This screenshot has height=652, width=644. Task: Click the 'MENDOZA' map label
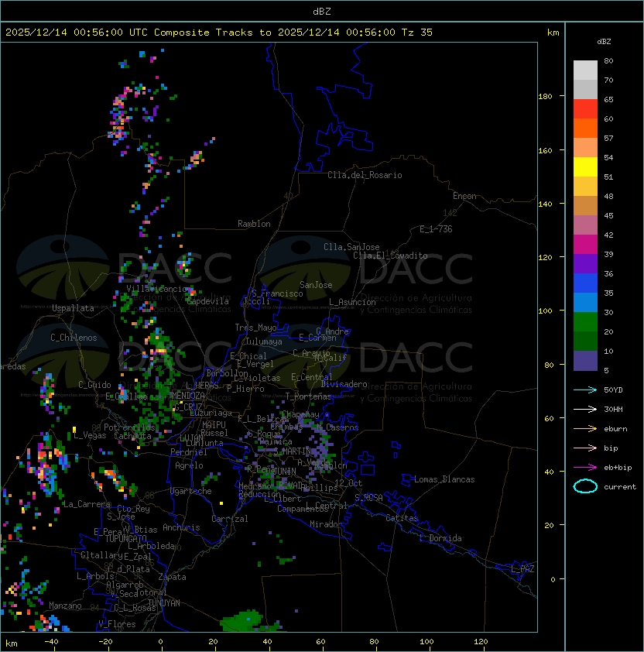[x=188, y=396]
